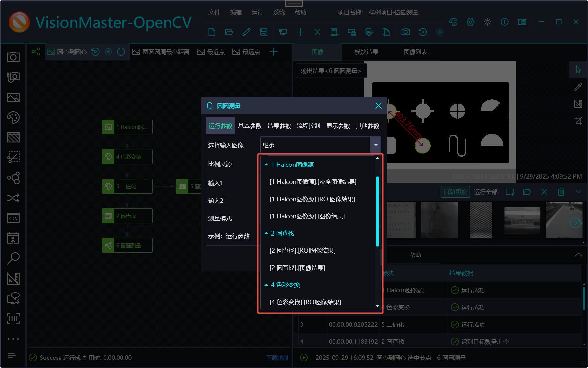588x368 pixels.
Task: Select [4 色彩变换].[ROI图像结果] option
Action: coord(305,302)
